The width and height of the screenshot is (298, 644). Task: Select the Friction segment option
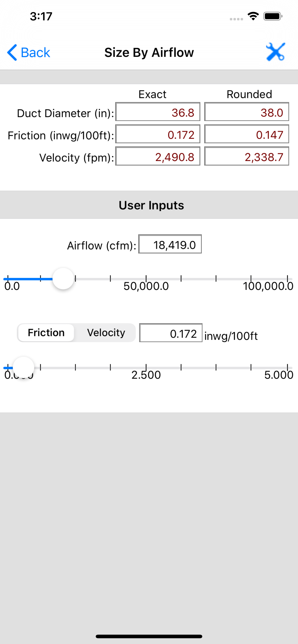pyautogui.click(x=46, y=333)
